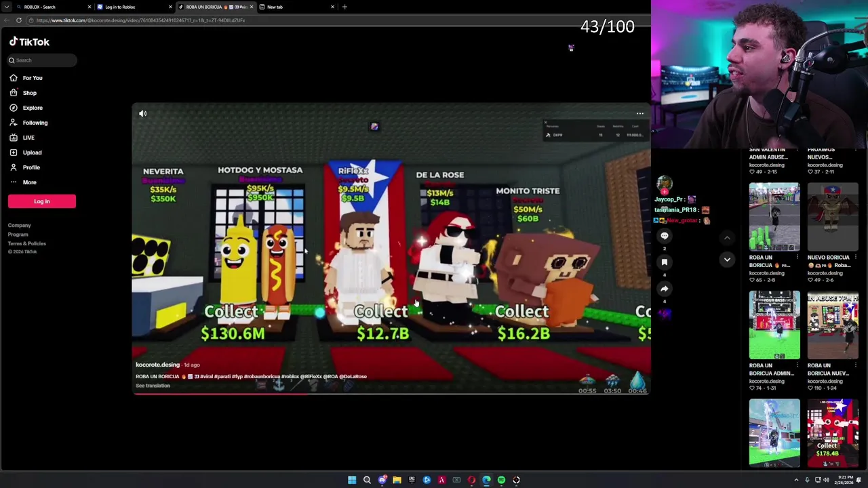Viewport: 868px width, 488px height.
Task: Close the Log in to Roblox tab
Action: pos(170,7)
